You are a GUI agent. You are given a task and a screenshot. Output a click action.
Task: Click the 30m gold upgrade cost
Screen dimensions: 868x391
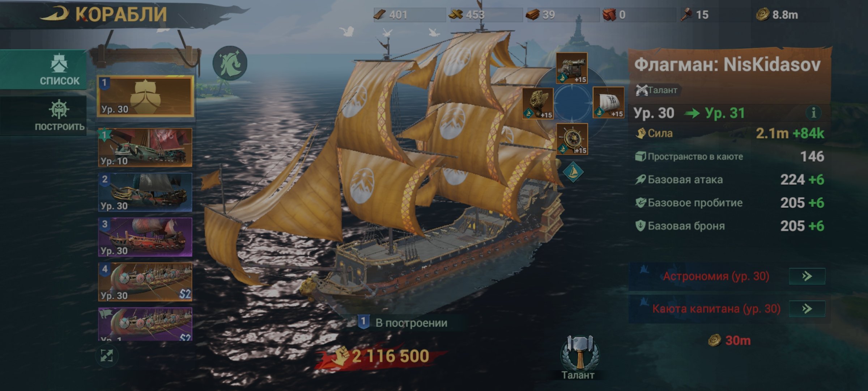pyautogui.click(x=729, y=340)
